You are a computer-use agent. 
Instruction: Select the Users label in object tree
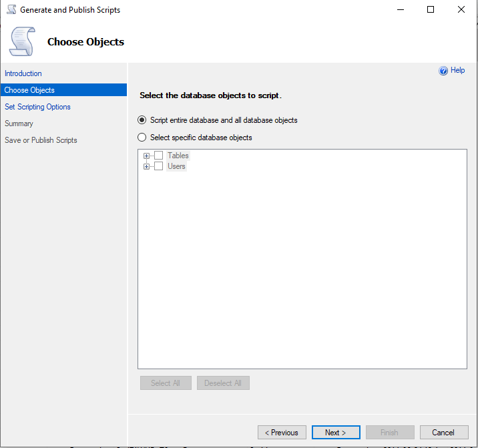176,166
